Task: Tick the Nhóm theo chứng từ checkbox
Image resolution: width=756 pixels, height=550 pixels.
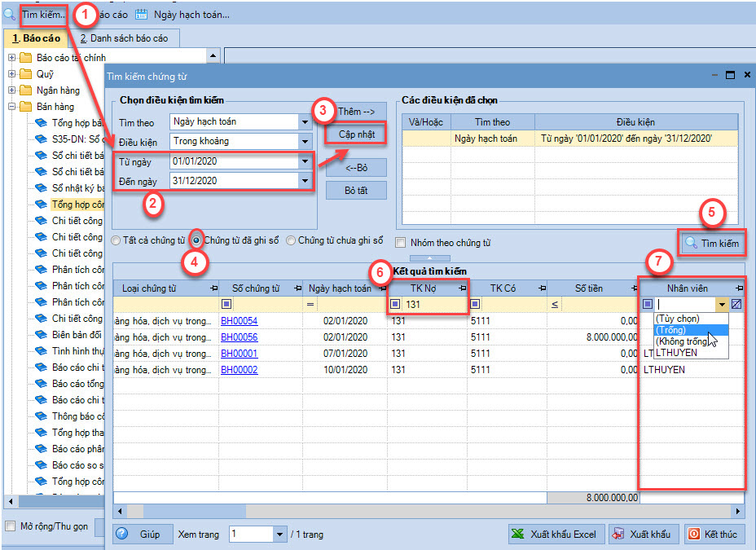Action: coord(400,243)
